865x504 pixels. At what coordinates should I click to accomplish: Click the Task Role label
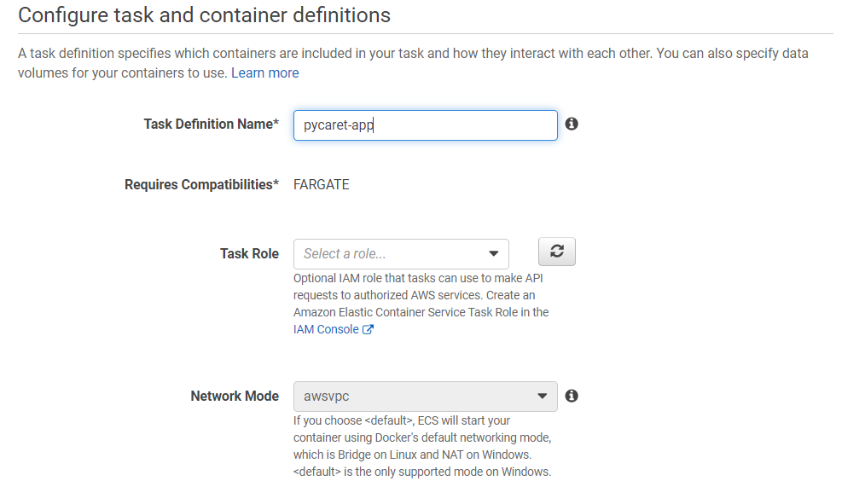pos(249,253)
